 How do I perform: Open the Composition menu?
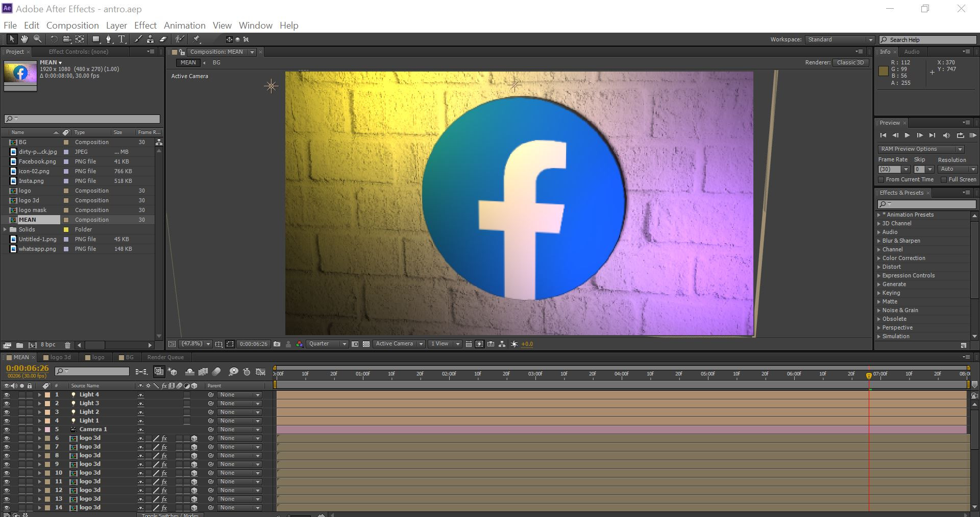point(72,26)
